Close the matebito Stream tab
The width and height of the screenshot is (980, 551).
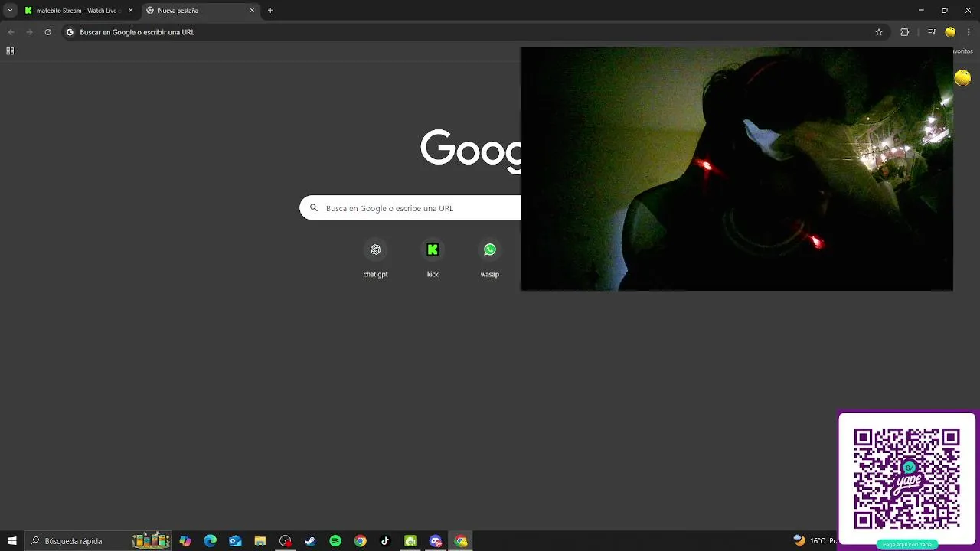[x=130, y=11]
